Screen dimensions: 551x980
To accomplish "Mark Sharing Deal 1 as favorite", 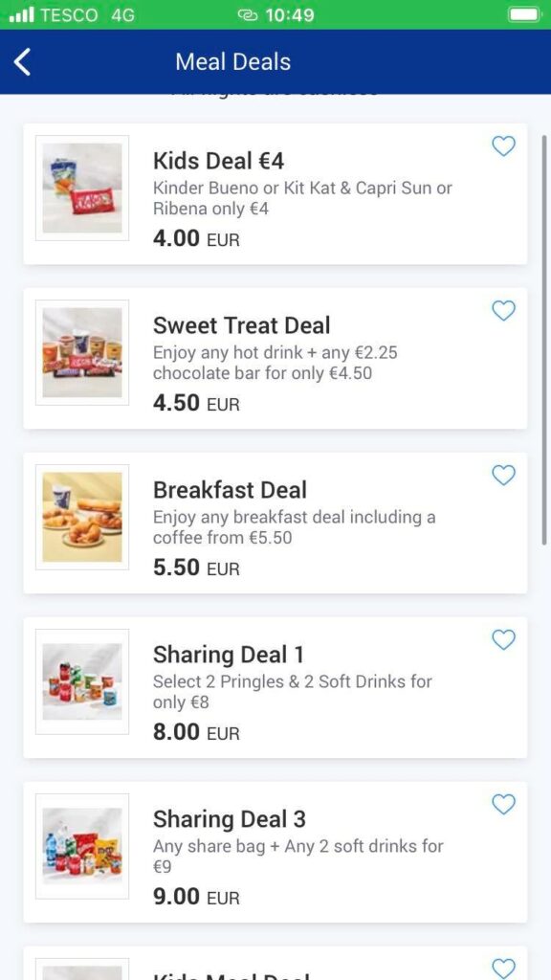I will [503, 639].
